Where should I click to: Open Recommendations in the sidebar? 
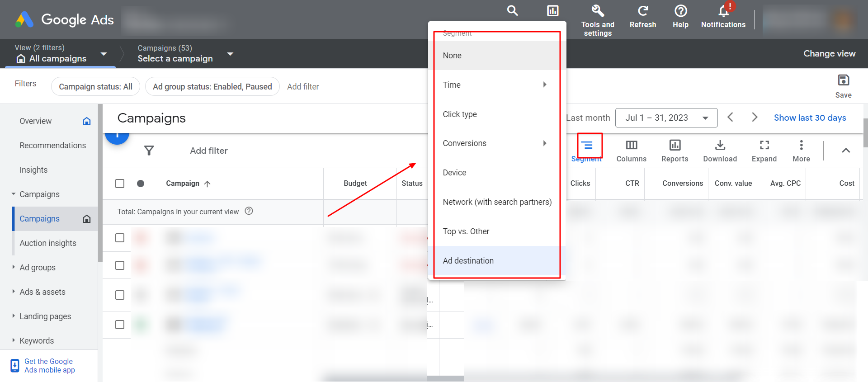click(x=52, y=146)
